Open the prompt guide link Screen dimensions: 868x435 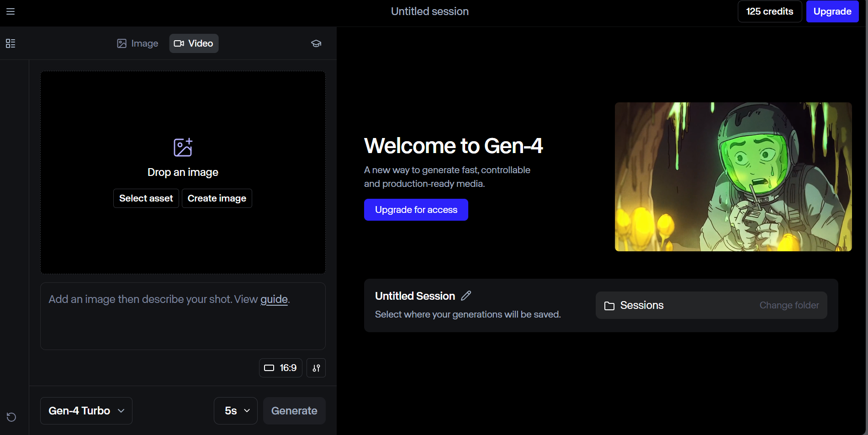point(274,299)
